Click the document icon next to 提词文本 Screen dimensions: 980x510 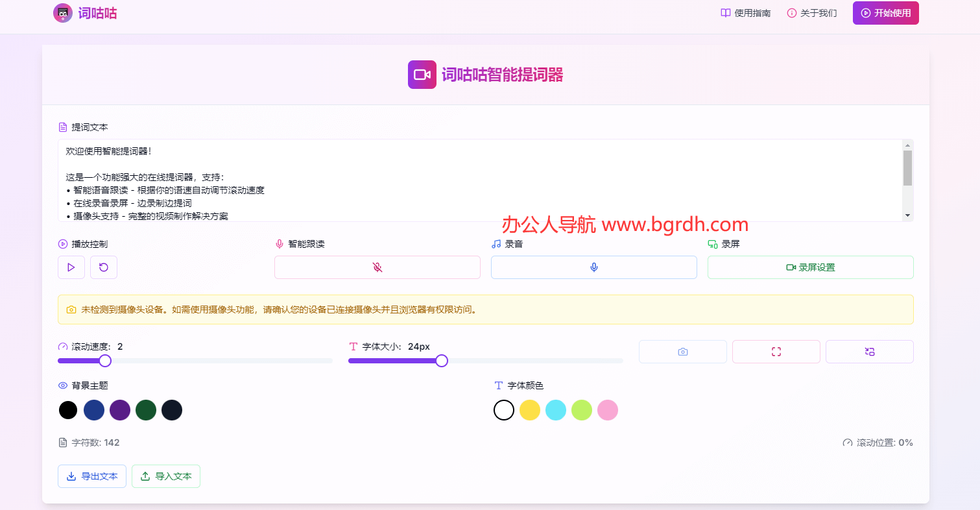point(63,127)
